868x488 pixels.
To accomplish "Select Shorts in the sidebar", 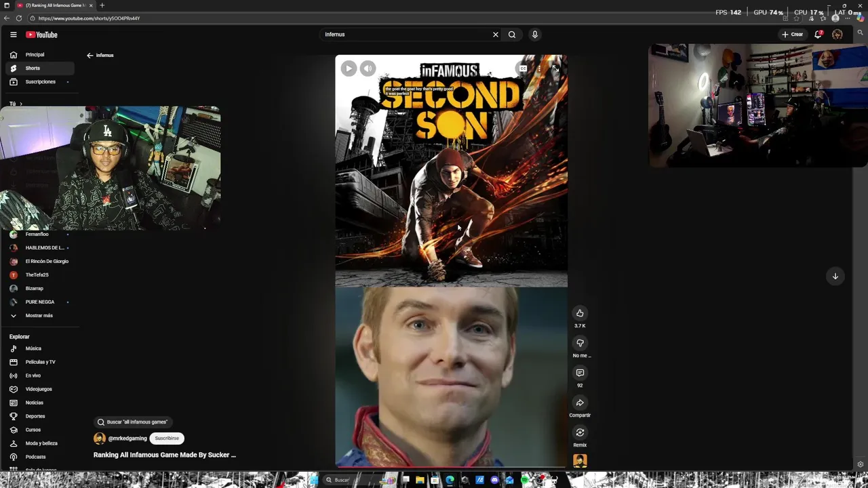I will tap(39, 68).
